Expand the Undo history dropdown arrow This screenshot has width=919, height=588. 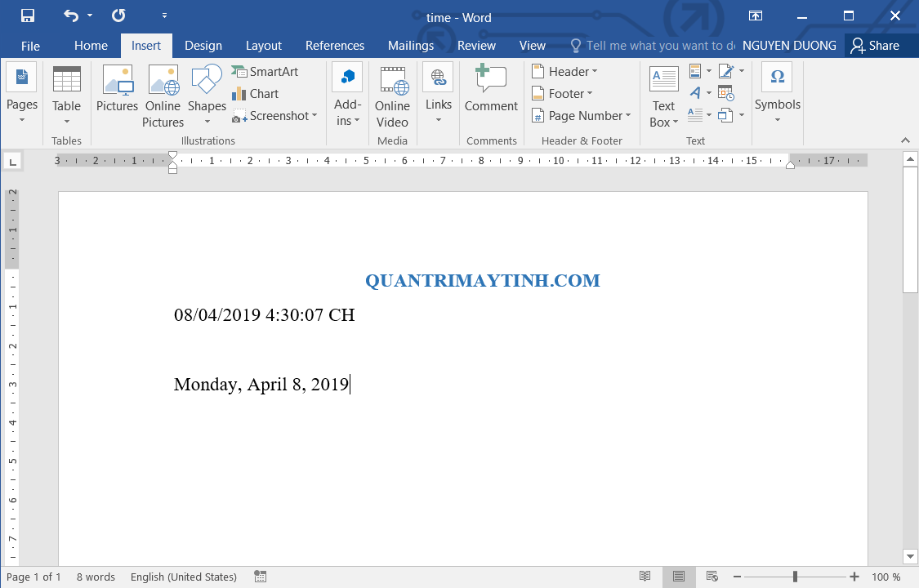tap(90, 16)
